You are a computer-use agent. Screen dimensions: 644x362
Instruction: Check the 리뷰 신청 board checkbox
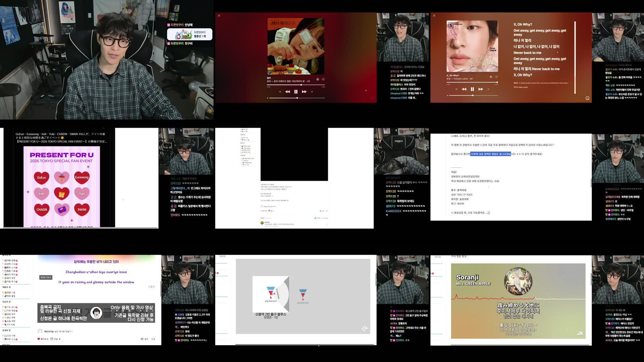(2, 260)
